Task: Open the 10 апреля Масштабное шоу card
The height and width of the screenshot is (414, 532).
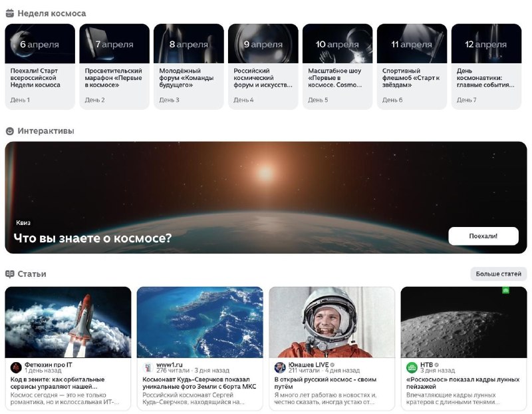Action: (337, 67)
